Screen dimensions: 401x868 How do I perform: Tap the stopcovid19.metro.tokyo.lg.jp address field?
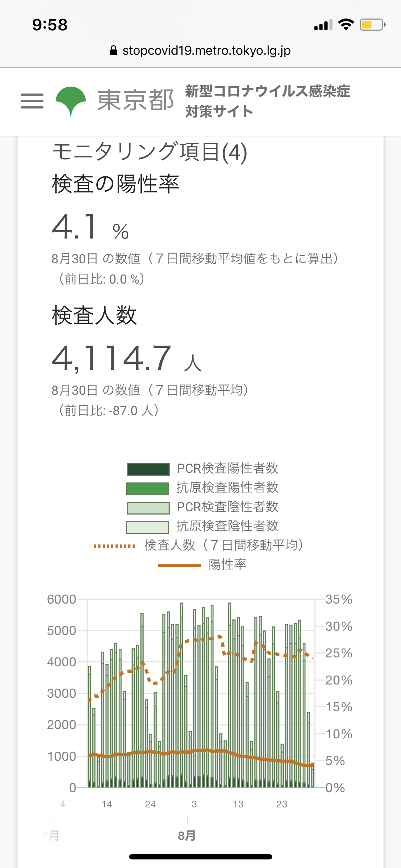pos(207,51)
